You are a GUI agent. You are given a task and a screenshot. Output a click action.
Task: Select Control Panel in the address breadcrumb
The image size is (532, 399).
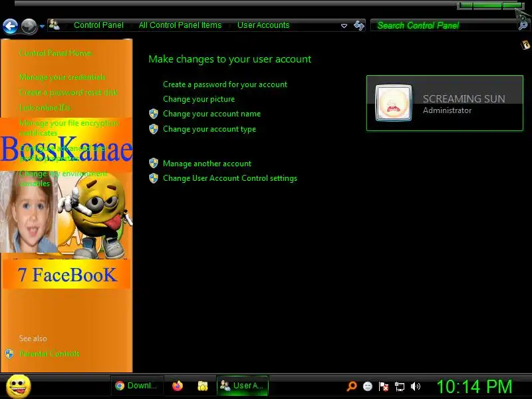(98, 25)
